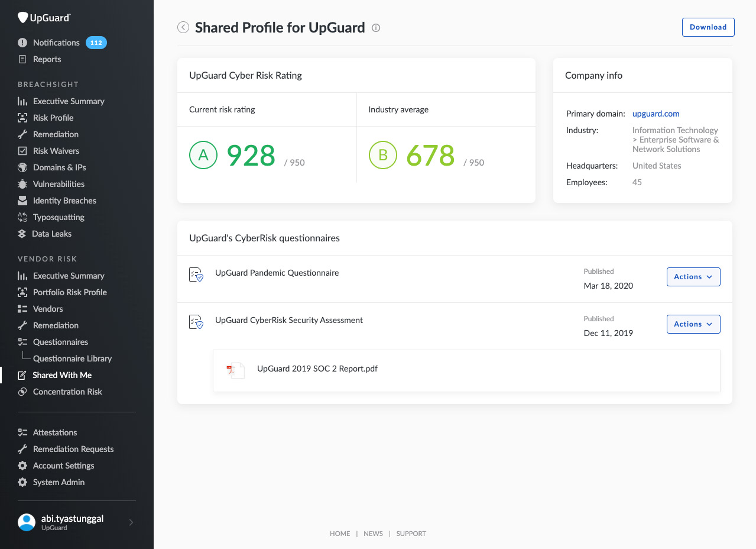Click the Data Leaks layers icon
Image resolution: width=756 pixels, height=549 pixels.
point(22,234)
